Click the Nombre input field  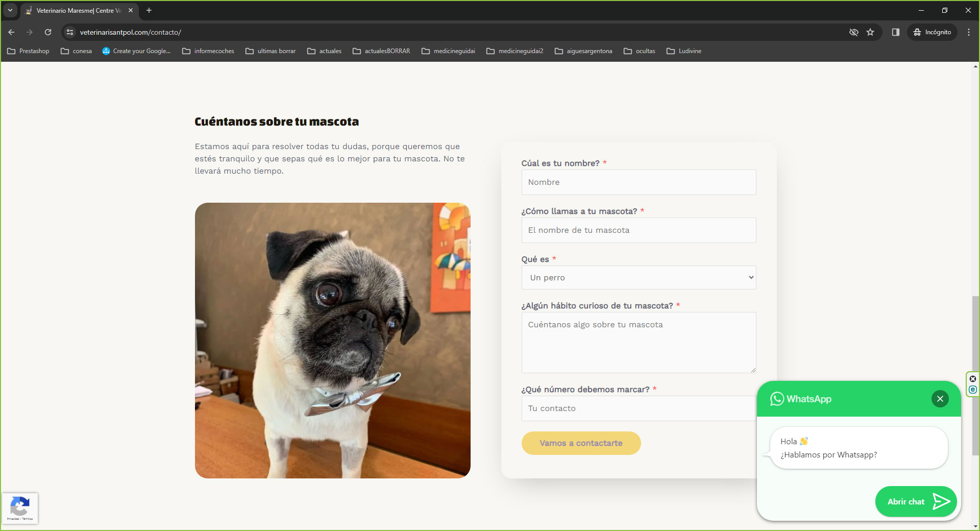coord(639,182)
